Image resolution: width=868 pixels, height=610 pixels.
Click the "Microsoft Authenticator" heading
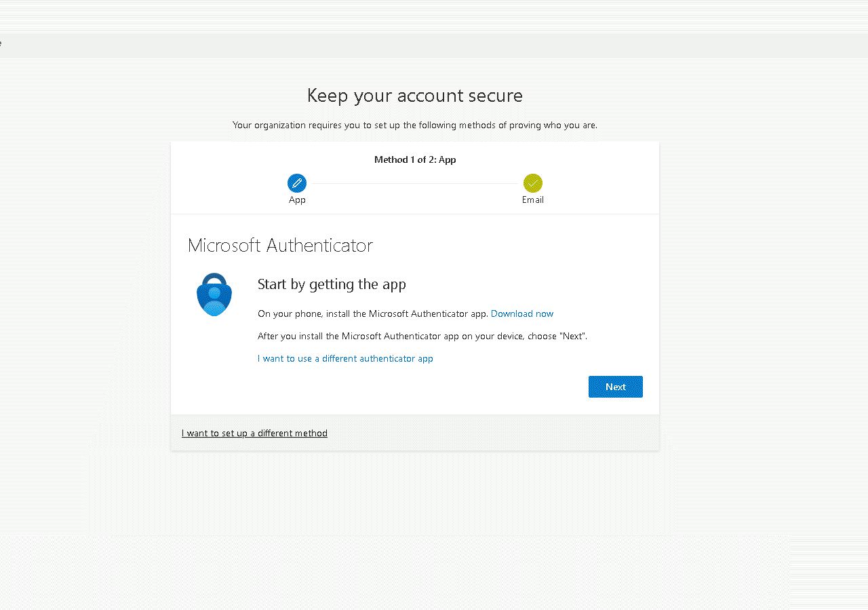(280, 246)
